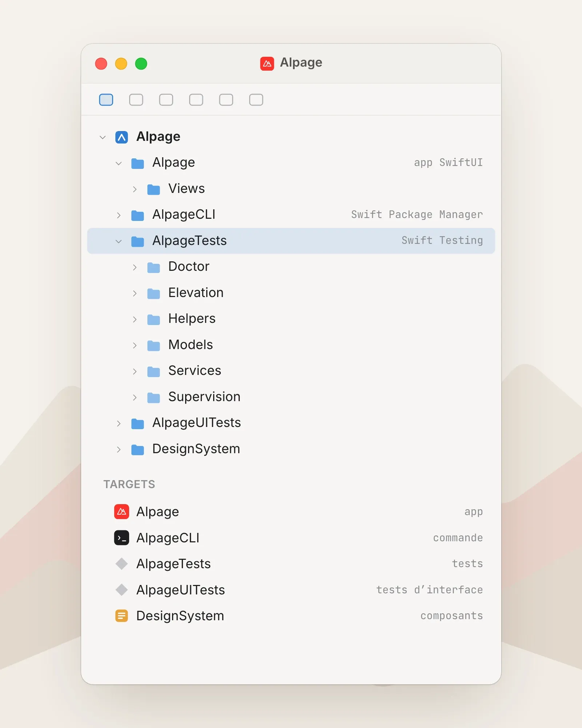
Task: Expand the DesignSystem folder chevron in the tree
Action: [119, 450]
